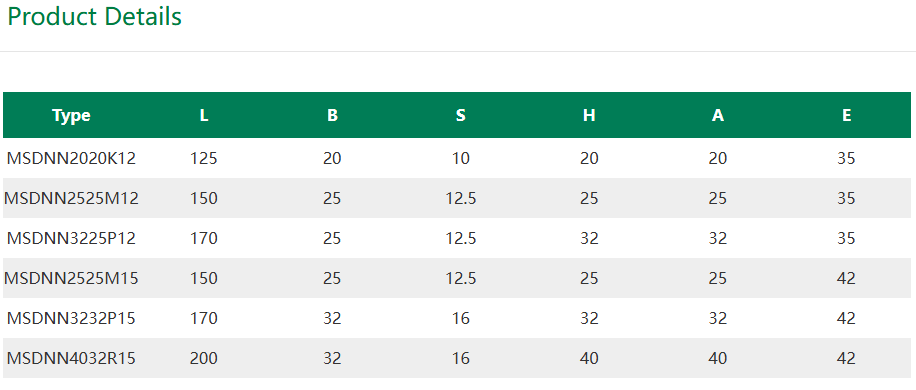This screenshot has width=916, height=390.
Task: Click H value 40 in last row
Action: coord(589,358)
